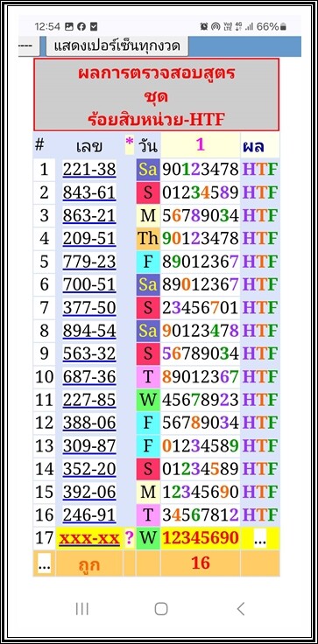The width and height of the screenshot is (318, 644).
Task: Open the แสดงเปอร์เซ็นทุกงวด tab
Action: tap(117, 46)
